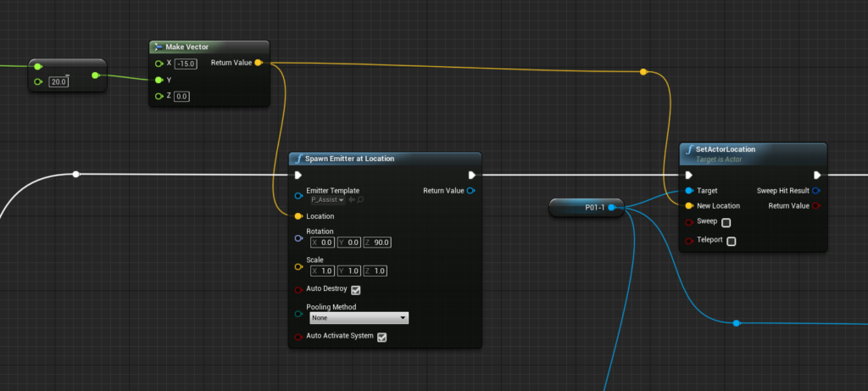Image resolution: width=868 pixels, height=391 pixels.
Task: Click the Teleport boolean input pin
Action: coord(688,241)
